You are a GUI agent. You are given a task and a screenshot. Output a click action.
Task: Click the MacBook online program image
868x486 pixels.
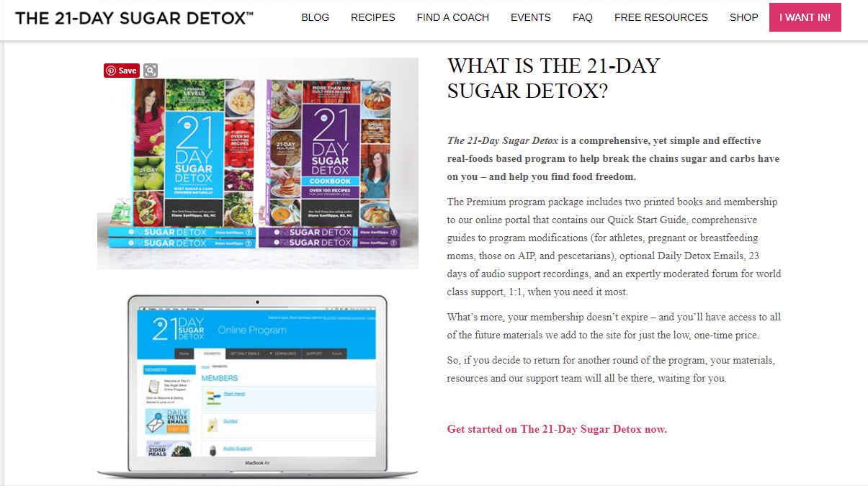pos(257,386)
